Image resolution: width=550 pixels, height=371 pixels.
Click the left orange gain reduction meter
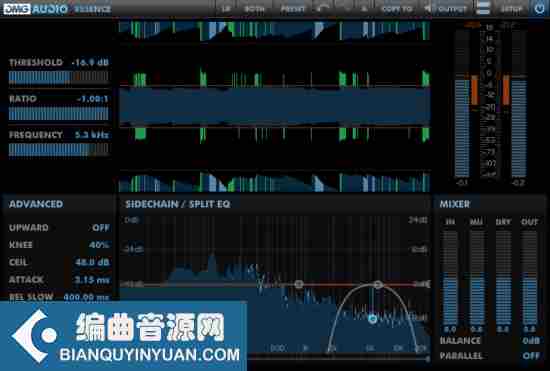[475, 90]
